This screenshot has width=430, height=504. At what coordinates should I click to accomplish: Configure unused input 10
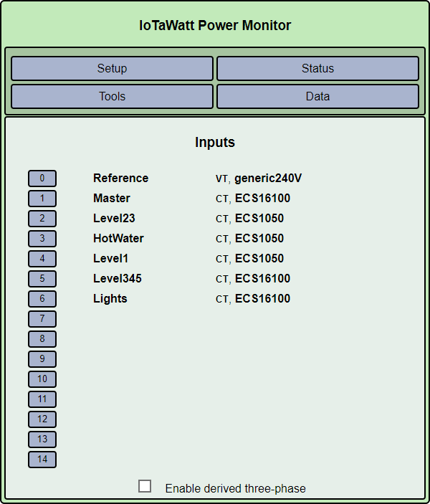tap(42, 379)
